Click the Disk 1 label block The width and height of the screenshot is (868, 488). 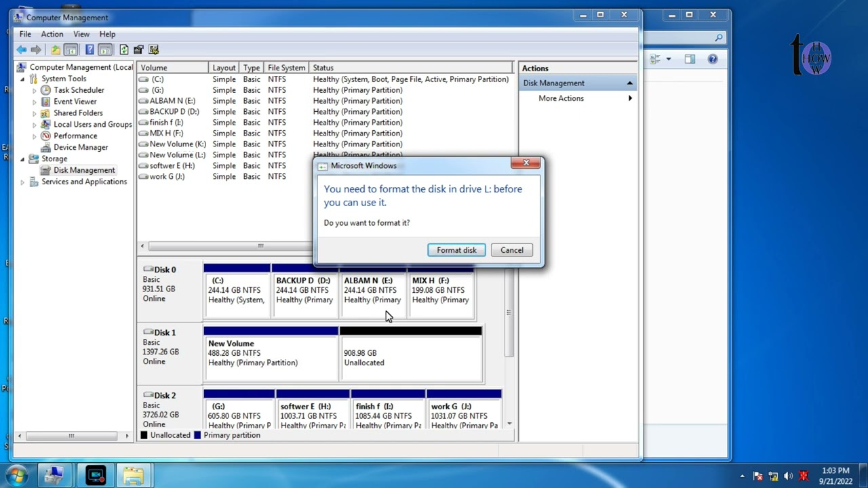tap(170, 354)
